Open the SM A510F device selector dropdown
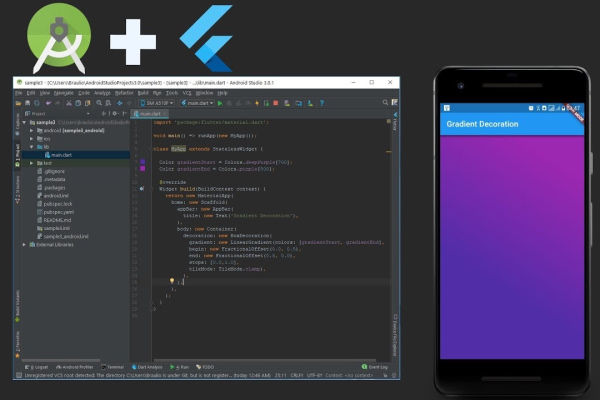Screen dimensions: 600x400 coord(155,103)
